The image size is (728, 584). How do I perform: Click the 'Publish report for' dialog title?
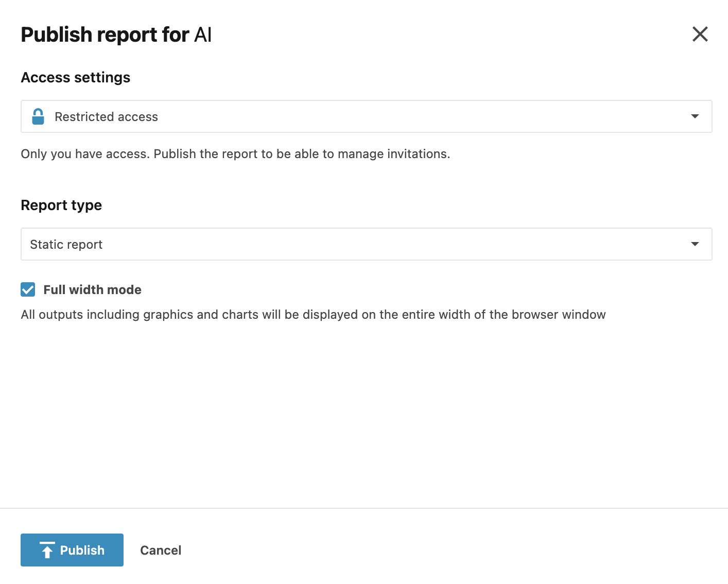point(105,35)
